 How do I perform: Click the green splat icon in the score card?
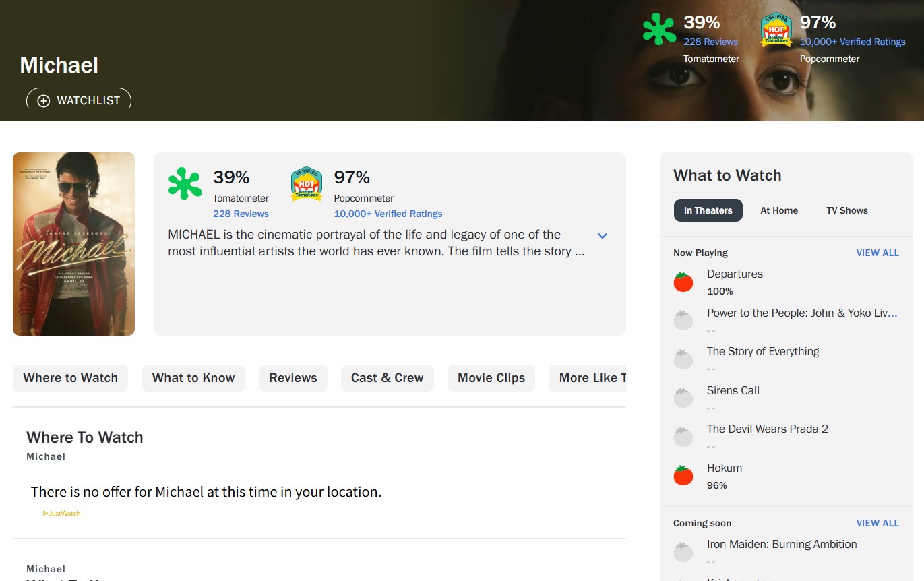[185, 184]
